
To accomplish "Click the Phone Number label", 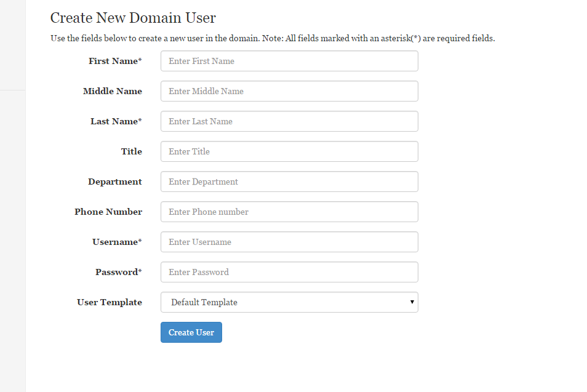I will tap(108, 212).
